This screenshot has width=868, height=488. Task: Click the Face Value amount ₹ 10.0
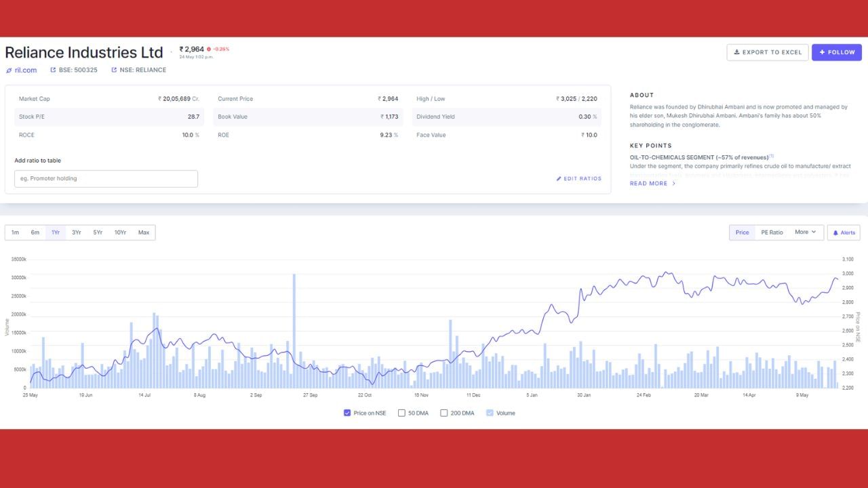pyautogui.click(x=589, y=135)
